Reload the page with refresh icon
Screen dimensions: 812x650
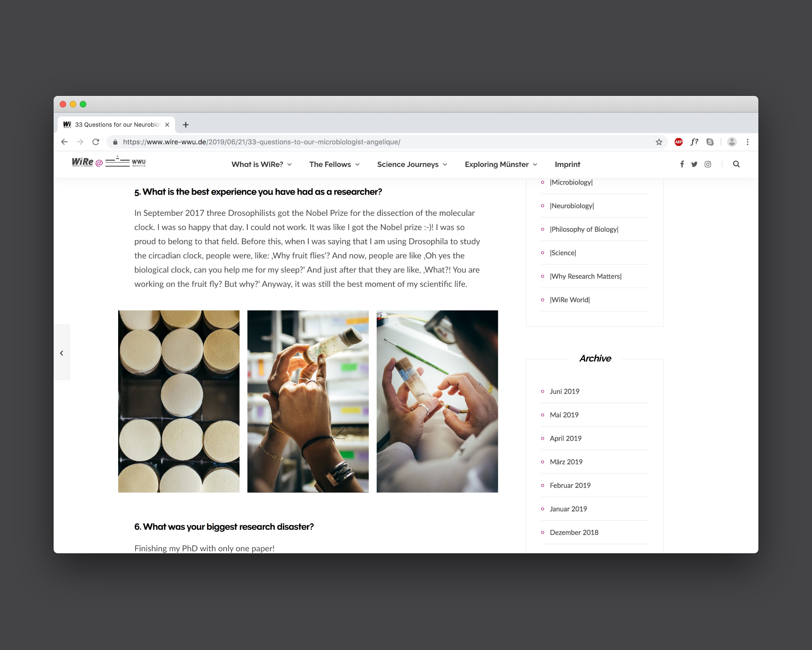pos(96,142)
